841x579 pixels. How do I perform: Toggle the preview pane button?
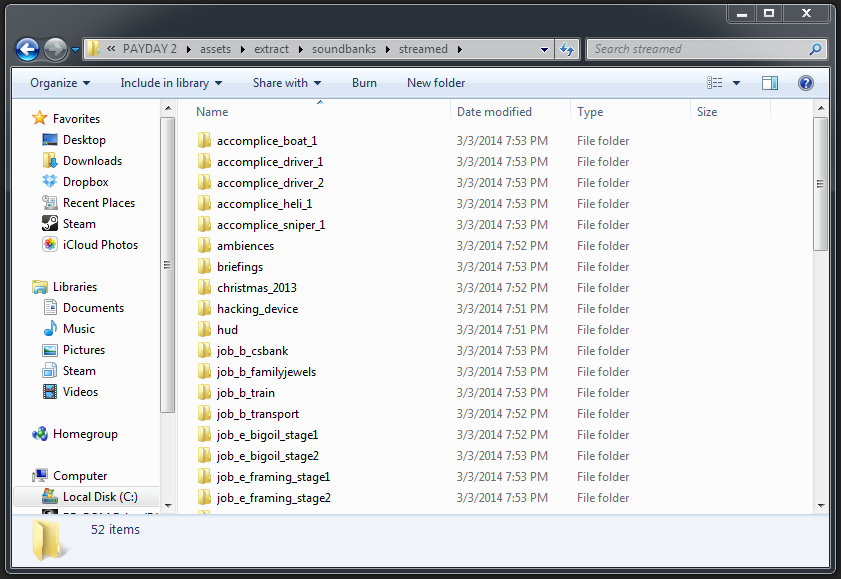pos(770,83)
